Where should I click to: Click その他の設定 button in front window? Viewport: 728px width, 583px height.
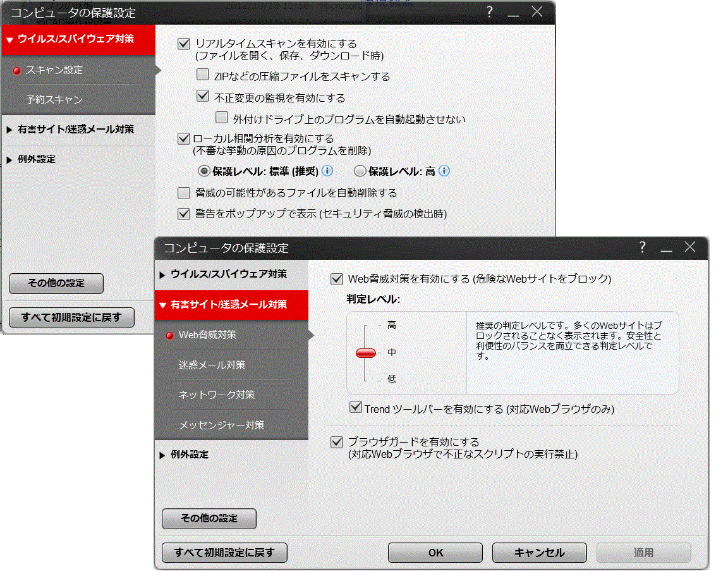click(x=209, y=519)
